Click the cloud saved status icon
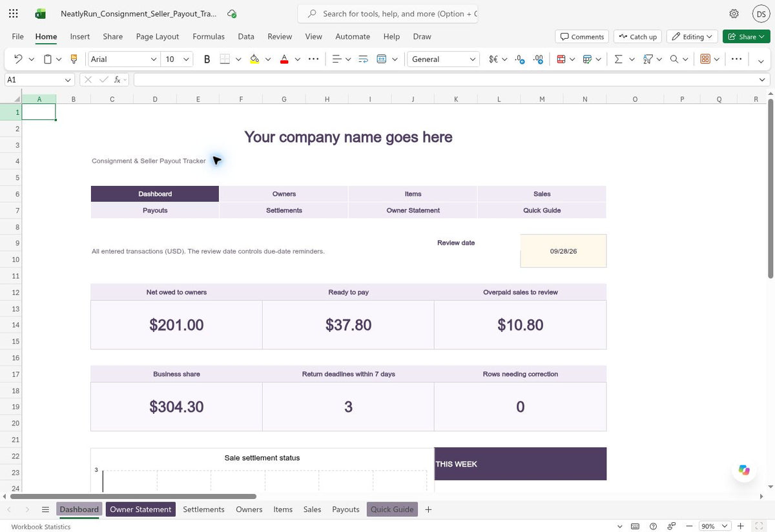The height and width of the screenshot is (532, 775). [232, 14]
